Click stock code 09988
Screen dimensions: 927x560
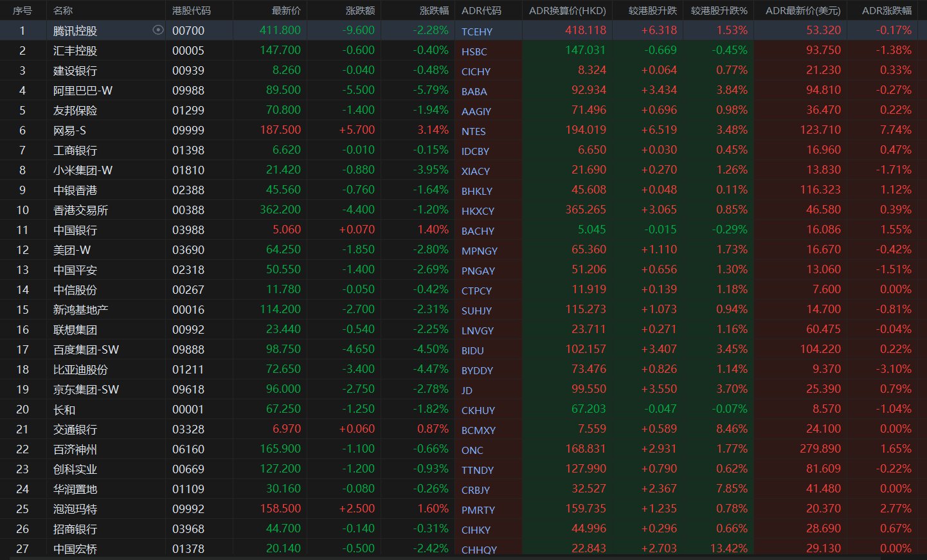pos(188,91)
